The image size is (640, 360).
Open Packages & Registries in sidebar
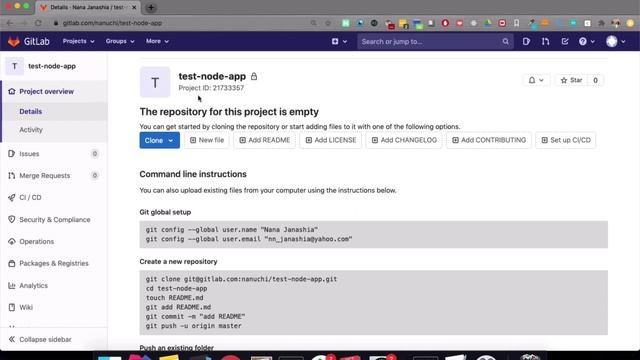click(x=54, y=263)
